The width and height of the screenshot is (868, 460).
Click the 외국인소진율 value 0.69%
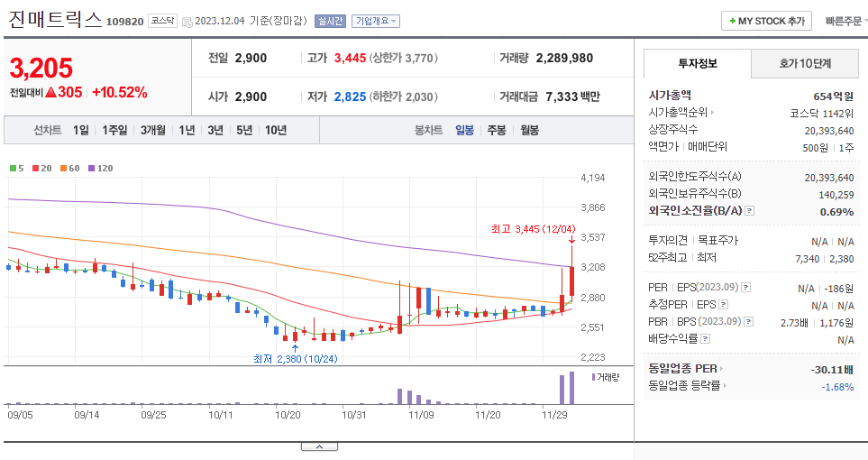point(837,212)
